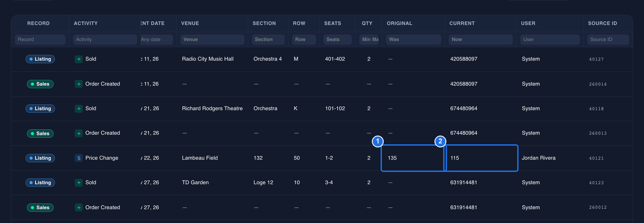The height and width of the screenshot is (223, 644).
Task: Click the Listing badge in TD Garden row
Action: click(x=40, y=183)
